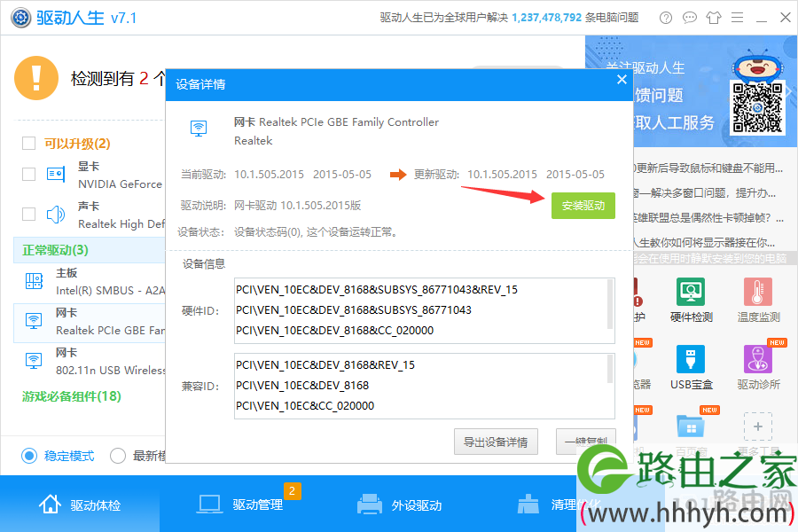Click the QR code image
798x532 pixels.
757,107
